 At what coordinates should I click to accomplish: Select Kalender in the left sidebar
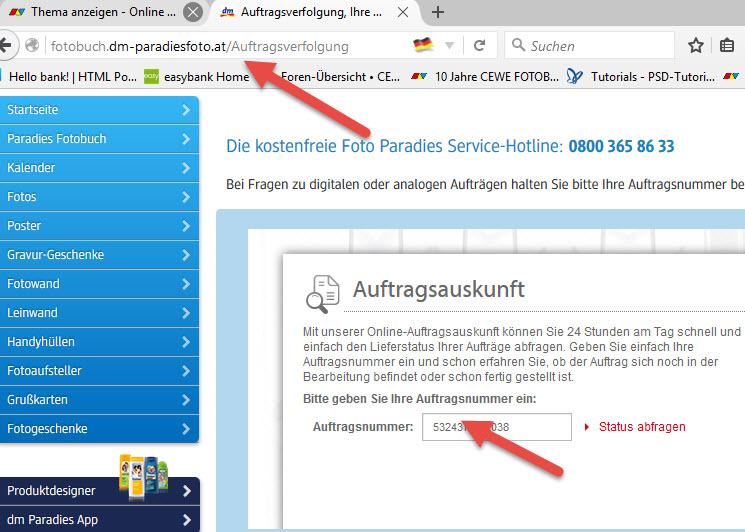tap(98, 168)
